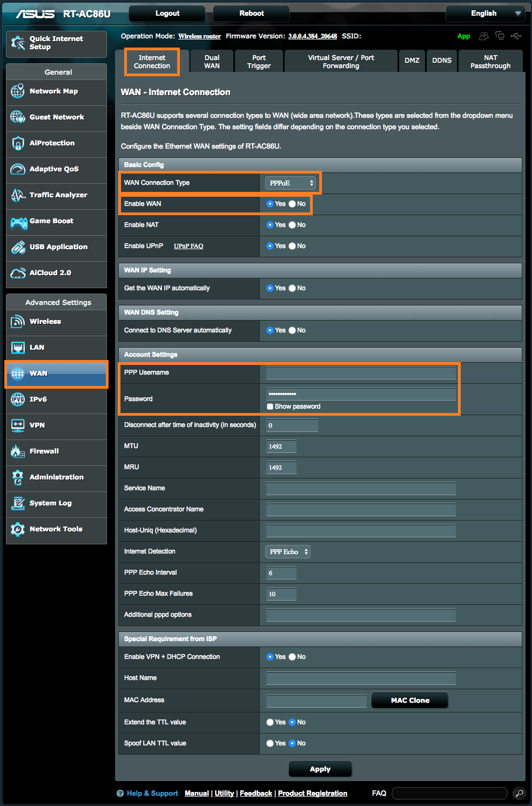Open the Internet Detection dropdown
Screen dimensions: 532x806
point(287,551)
